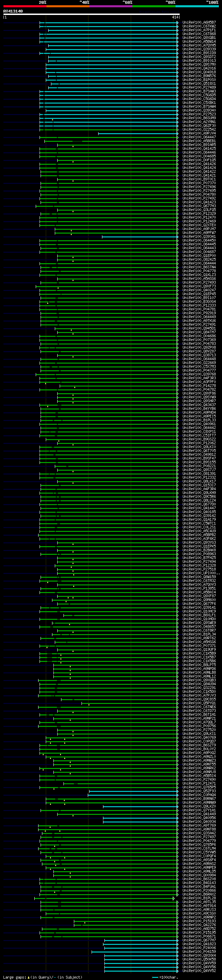
Task: Select label UniRef100_P27489
Action: 199,88
